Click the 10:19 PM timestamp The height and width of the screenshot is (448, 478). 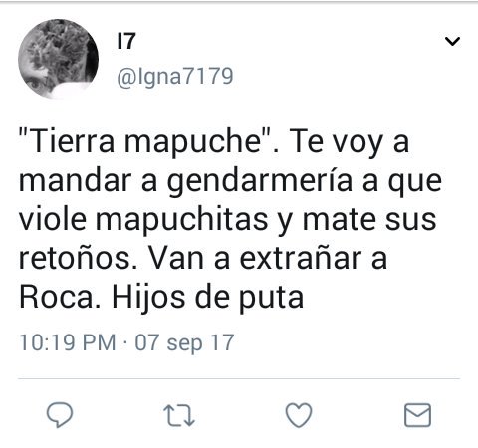pos(68,342)
